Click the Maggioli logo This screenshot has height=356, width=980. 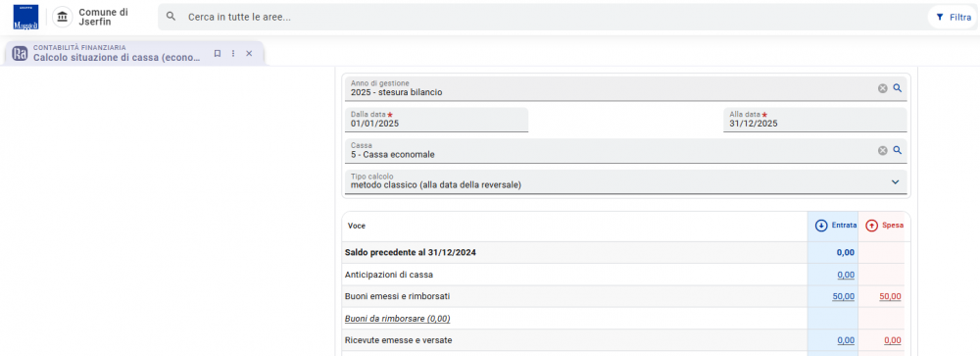(25, 17)
